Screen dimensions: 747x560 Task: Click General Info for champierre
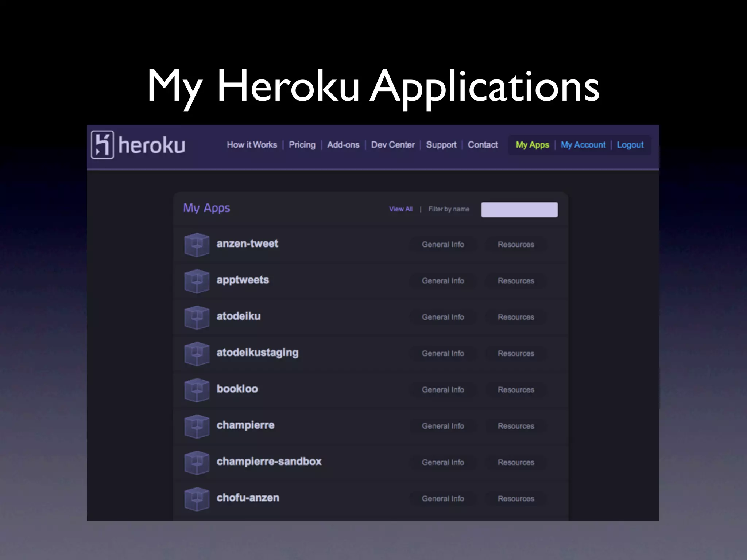[443, 426]
